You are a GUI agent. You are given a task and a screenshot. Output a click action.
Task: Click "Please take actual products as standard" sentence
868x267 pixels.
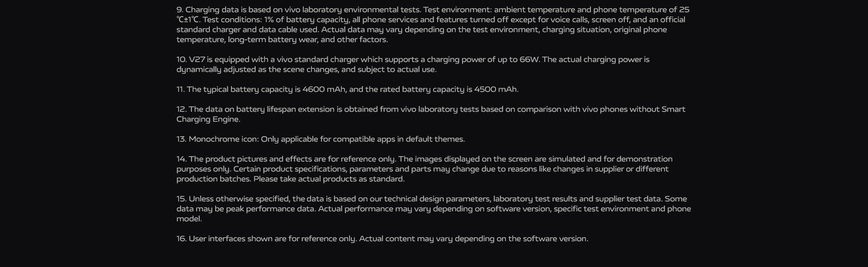329,179
